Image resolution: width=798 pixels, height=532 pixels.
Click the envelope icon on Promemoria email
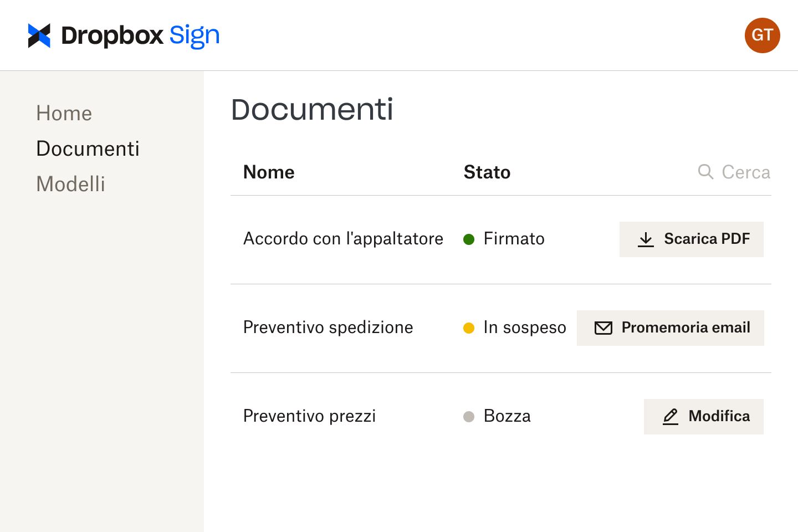coord(603,328)
